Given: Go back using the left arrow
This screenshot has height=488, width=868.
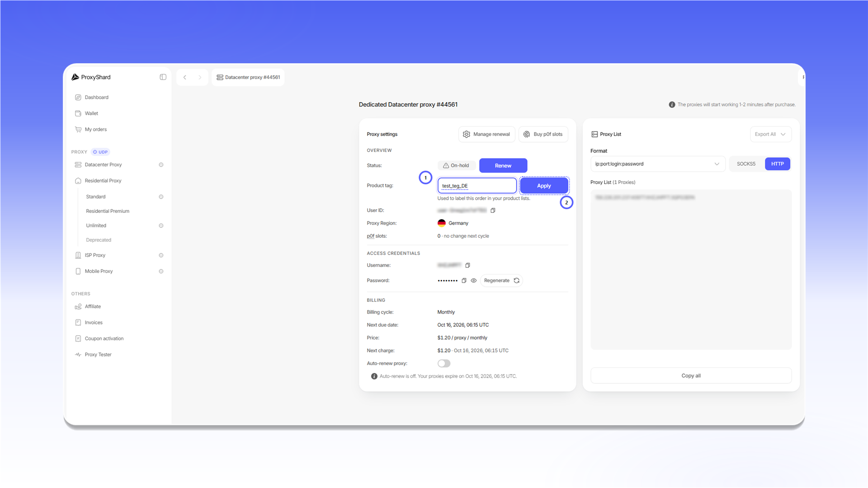Looking at the screenshot, I should pyautogui.click(x=184, y=77).
